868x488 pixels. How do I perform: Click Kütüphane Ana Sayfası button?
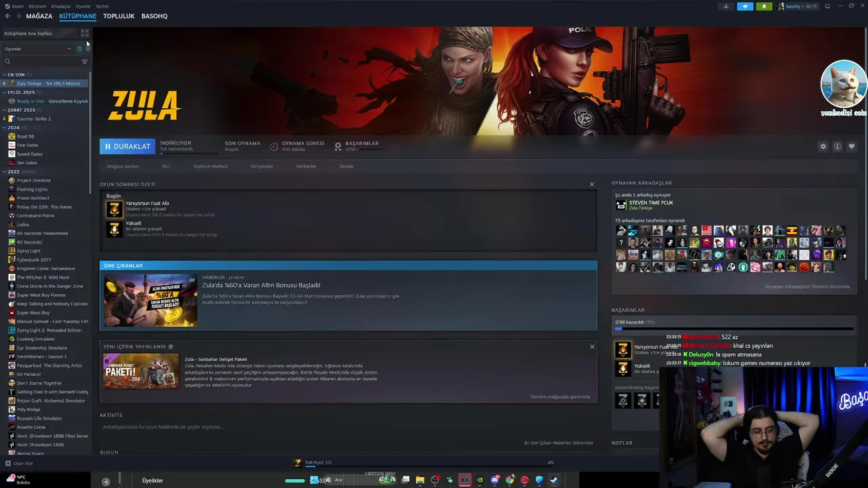[x=39, y=33]
